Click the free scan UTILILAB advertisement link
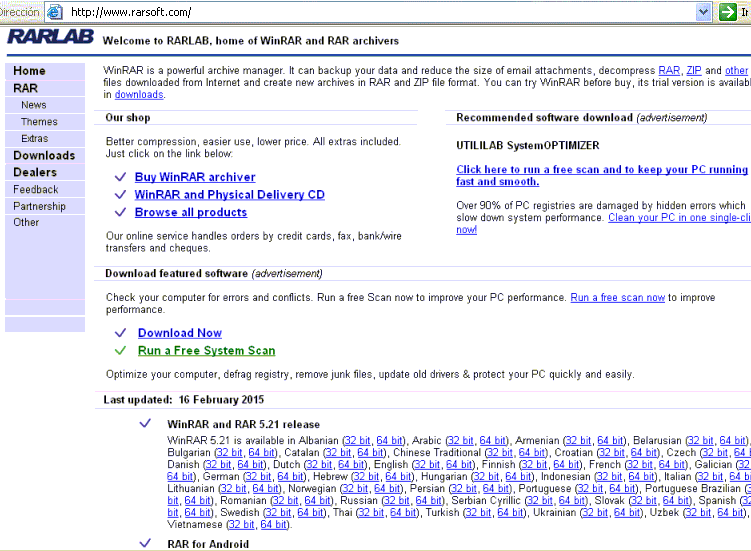The width and height of the screenshot is (751, 551). [602, 175]
